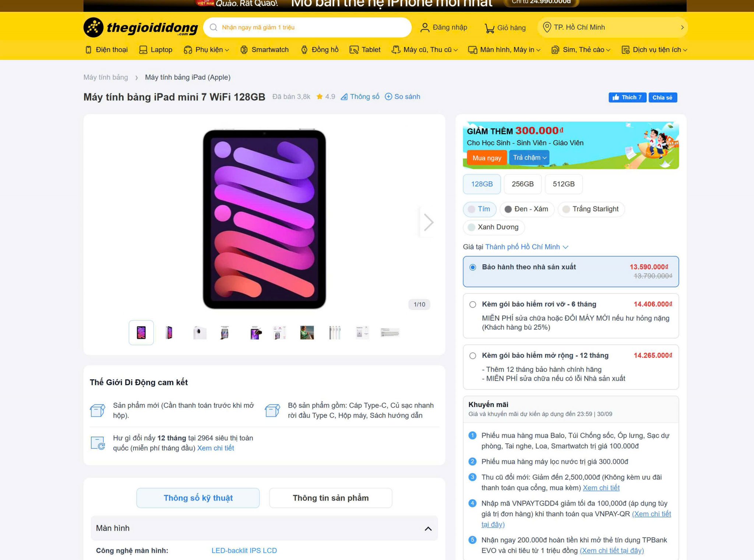Viewport: 754px width, 560px height.
Task: Click the Laptop category icon
Action: [x=143, y=50]
